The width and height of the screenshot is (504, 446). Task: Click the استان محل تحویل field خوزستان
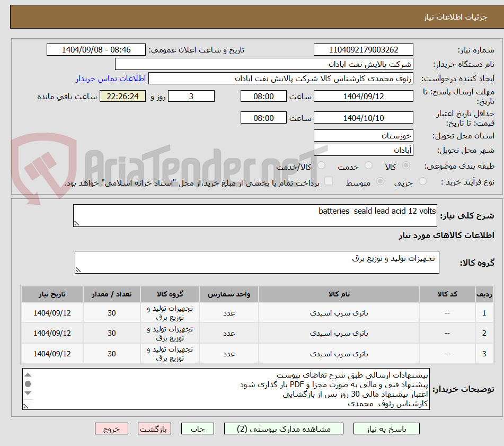click(x=363, y=136)
